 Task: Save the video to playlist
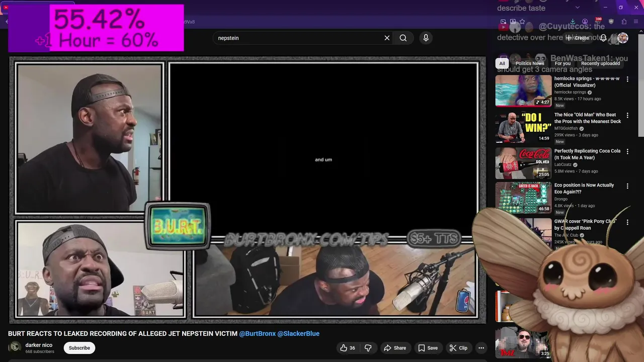click(x=428, y=348)
